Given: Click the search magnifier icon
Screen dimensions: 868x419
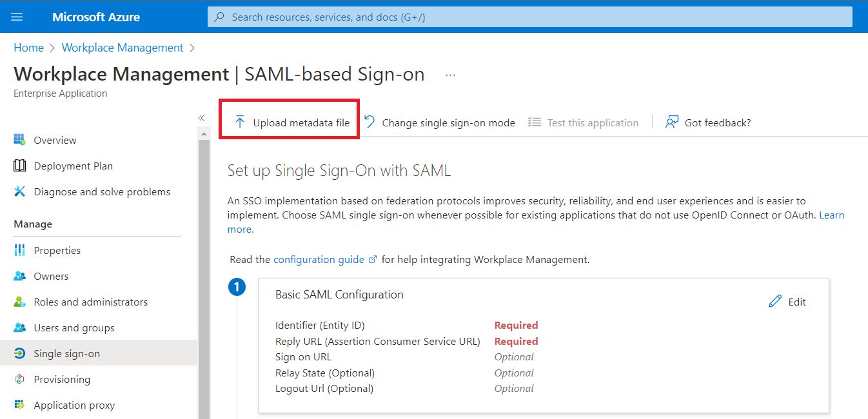Looking at the screenshot, I should click(x=219, y=17).
